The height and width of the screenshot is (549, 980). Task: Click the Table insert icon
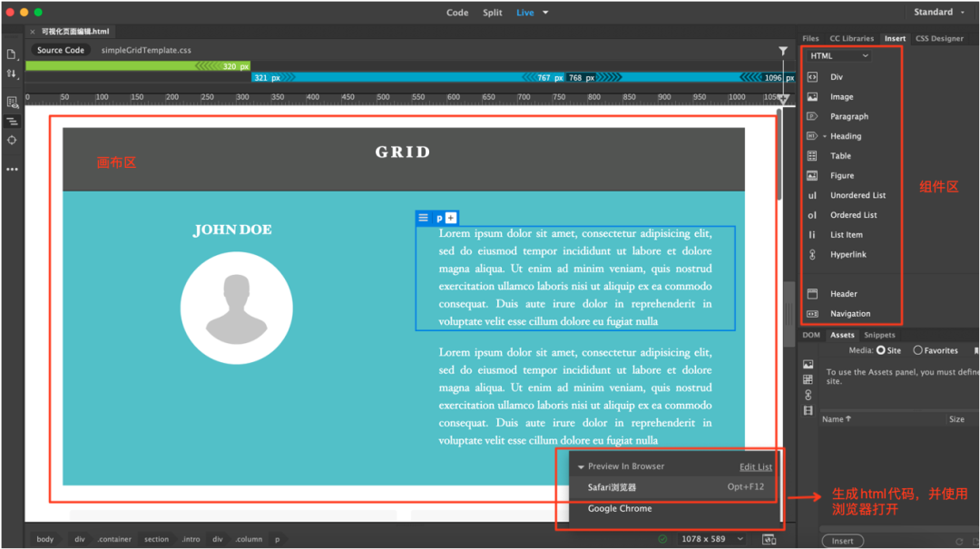[x=812, y=156]
